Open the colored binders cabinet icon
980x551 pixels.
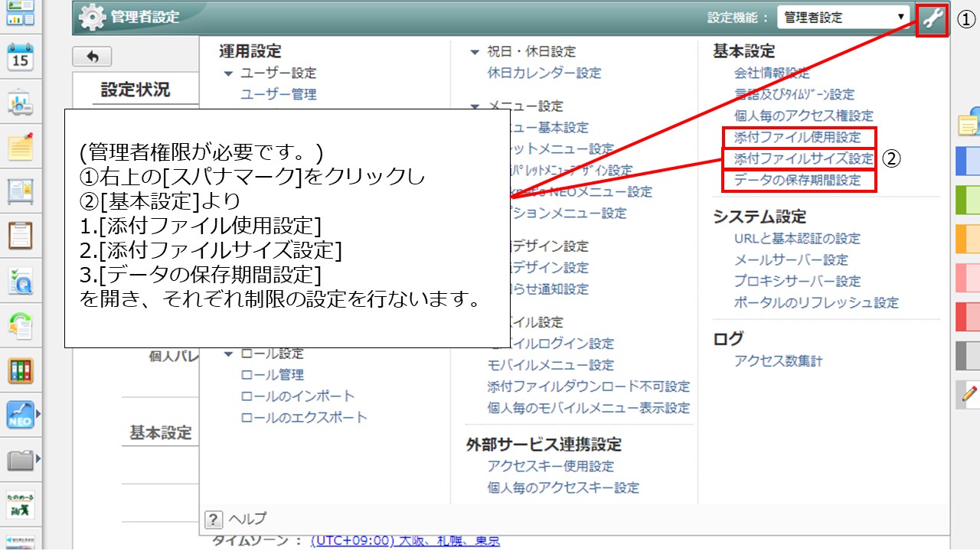[21, 371]
